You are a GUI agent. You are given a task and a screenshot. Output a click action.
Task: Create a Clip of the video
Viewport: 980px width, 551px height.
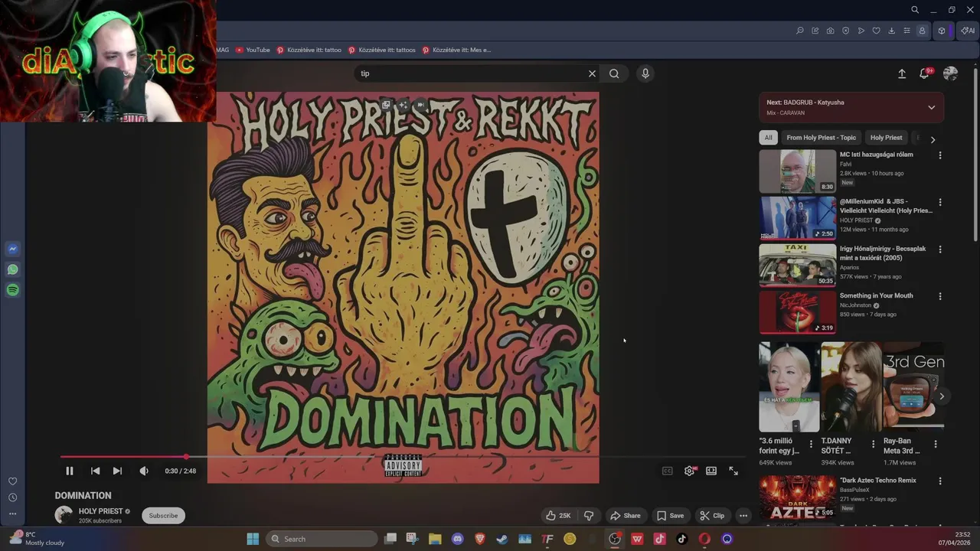[x=712, y=515]
